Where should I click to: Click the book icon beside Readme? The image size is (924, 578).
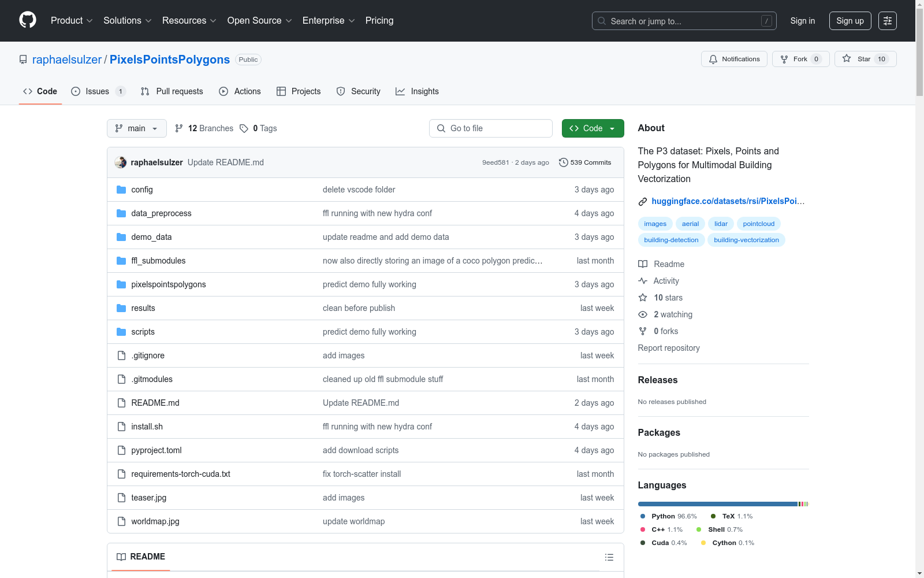click(643, 264)
